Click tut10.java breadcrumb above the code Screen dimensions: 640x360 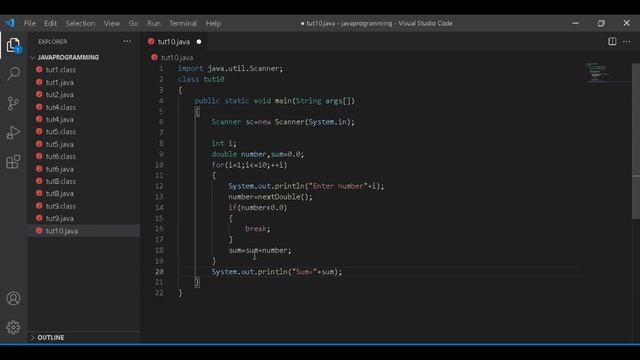(x=177, y=58)
